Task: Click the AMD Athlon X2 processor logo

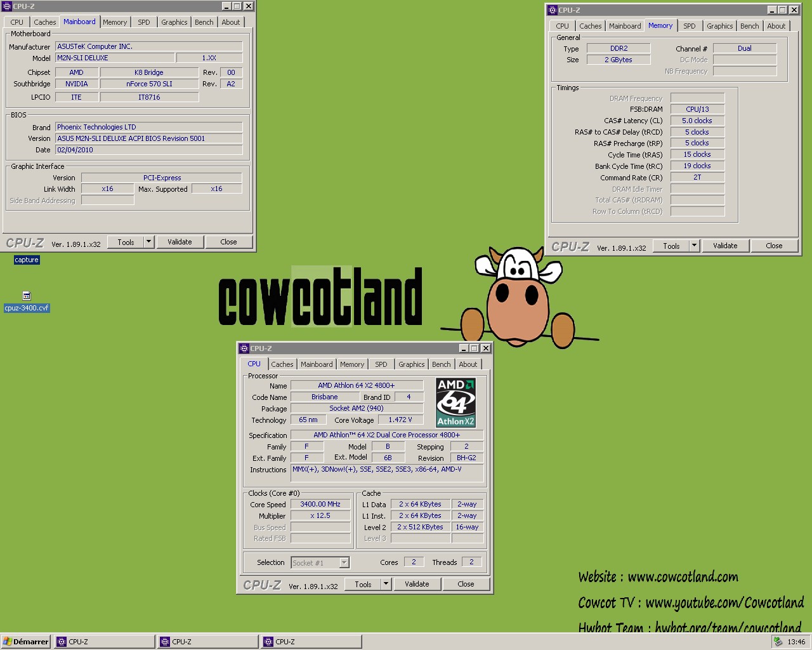Action: pos(455,402)
